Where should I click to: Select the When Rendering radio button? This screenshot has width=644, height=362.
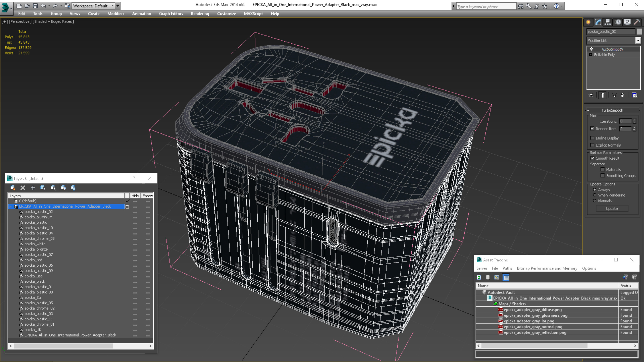pyautogui.click(x=595, y=195)
